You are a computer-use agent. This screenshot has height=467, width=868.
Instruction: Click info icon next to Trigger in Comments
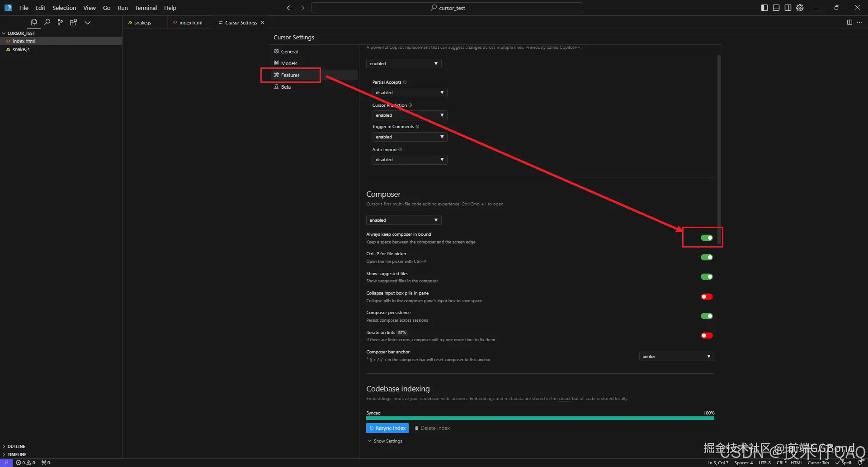[x=417, y=127]
